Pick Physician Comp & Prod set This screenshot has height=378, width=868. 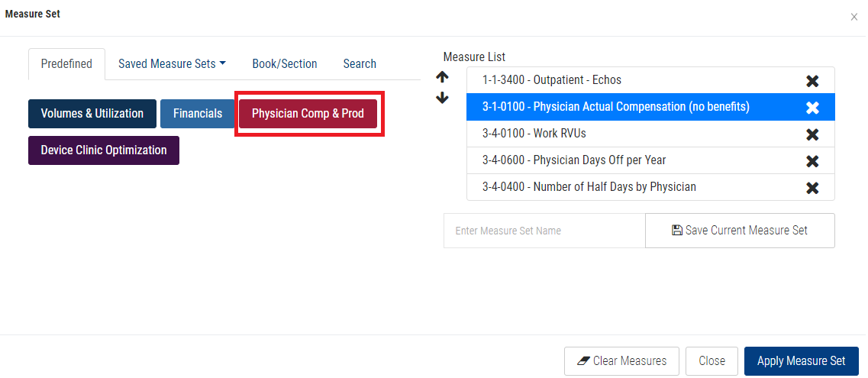point(308,114)
